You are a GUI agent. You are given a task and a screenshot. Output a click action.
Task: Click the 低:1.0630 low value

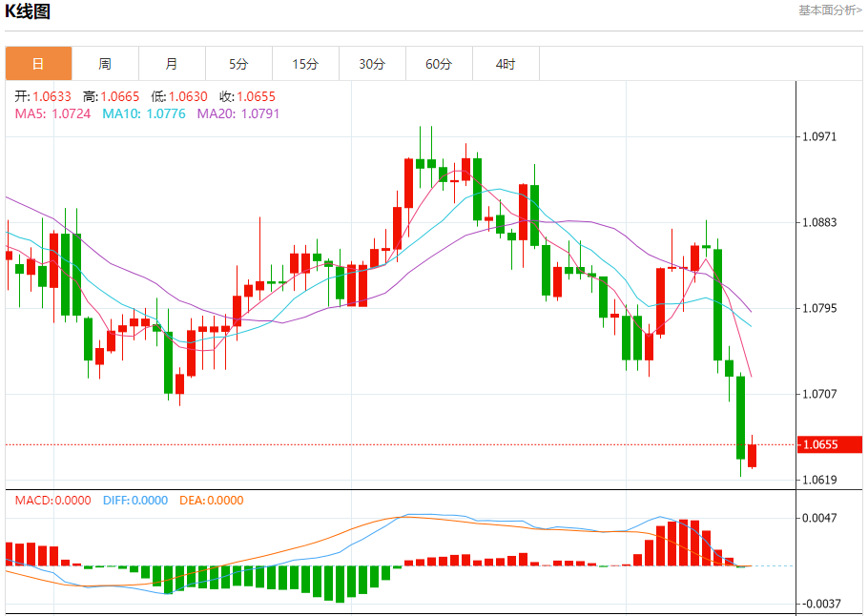(178, 96)
